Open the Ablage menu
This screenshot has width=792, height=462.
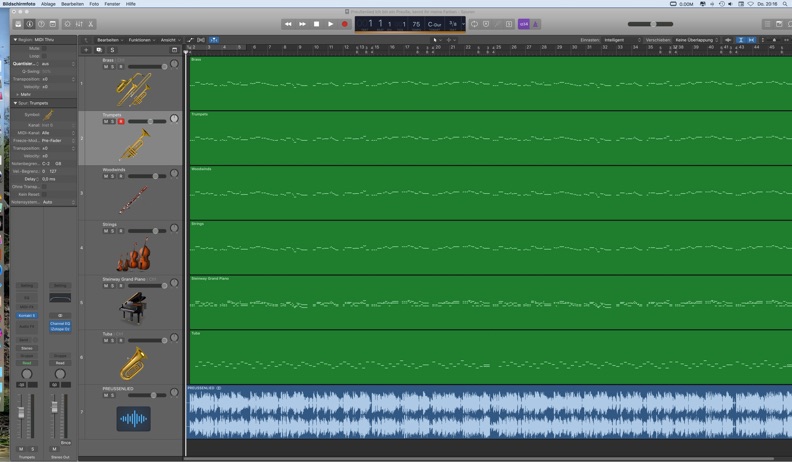[x=48, y=4]
